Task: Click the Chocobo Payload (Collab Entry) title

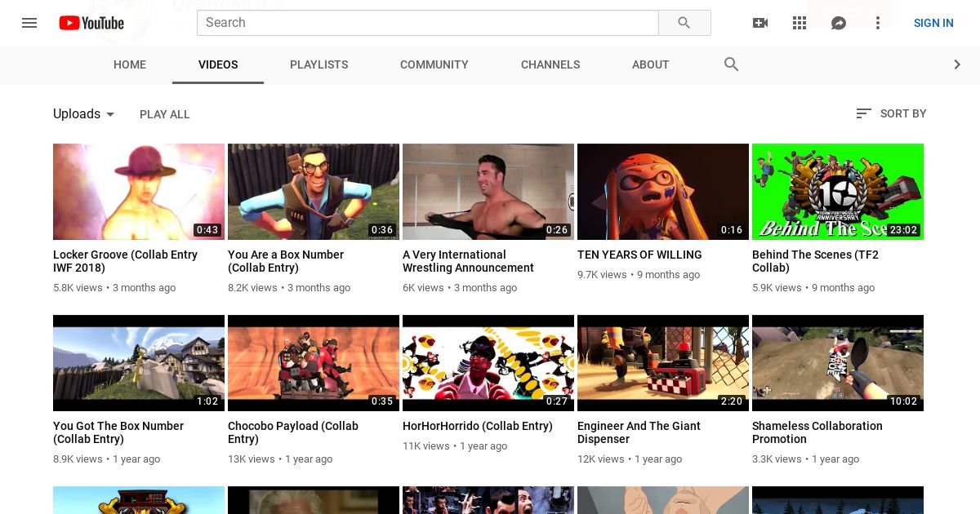Action: (293, 432)
